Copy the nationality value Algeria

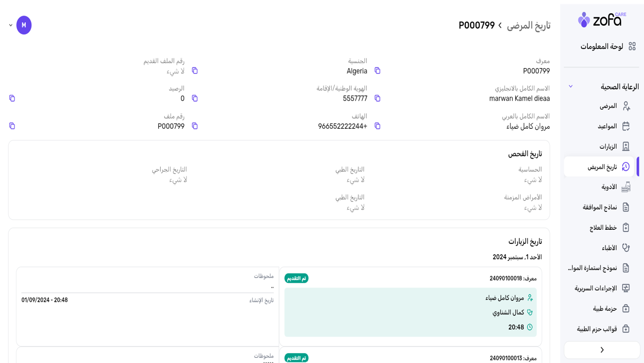[x=377, y=71]
